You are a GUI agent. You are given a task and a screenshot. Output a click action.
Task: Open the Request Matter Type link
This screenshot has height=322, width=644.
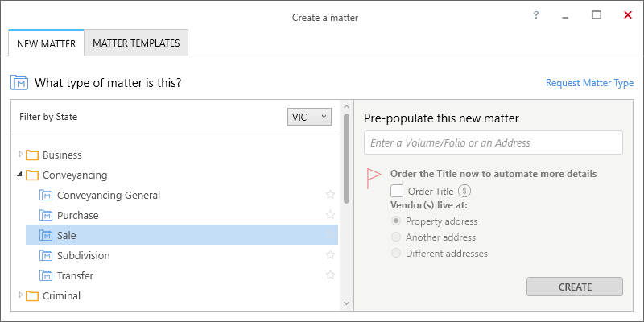589,83
